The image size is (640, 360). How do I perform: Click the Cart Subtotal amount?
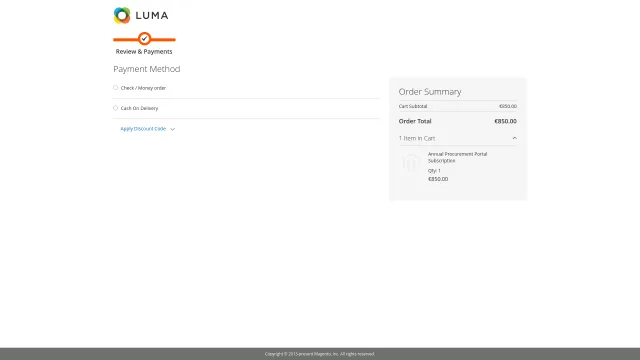[508, 106]
